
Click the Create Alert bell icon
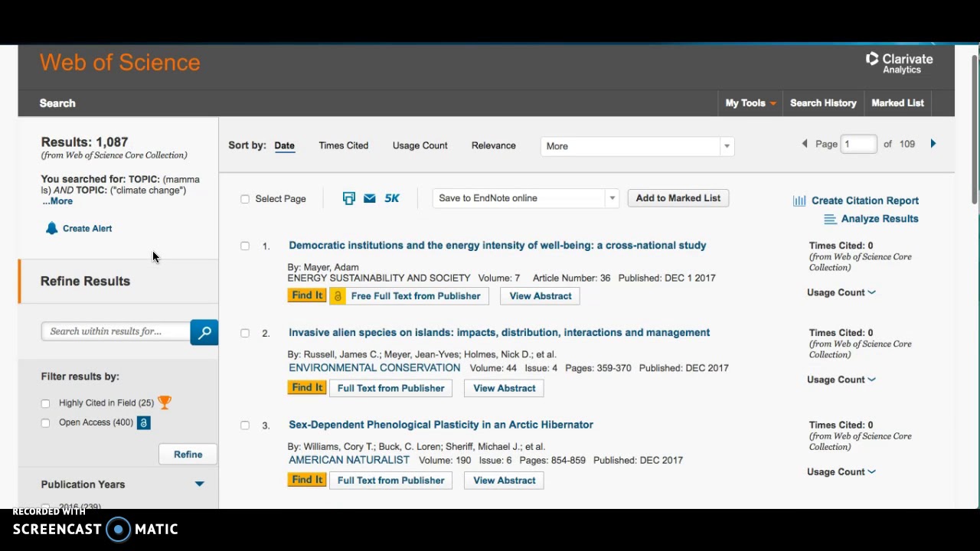coord(51,228)
